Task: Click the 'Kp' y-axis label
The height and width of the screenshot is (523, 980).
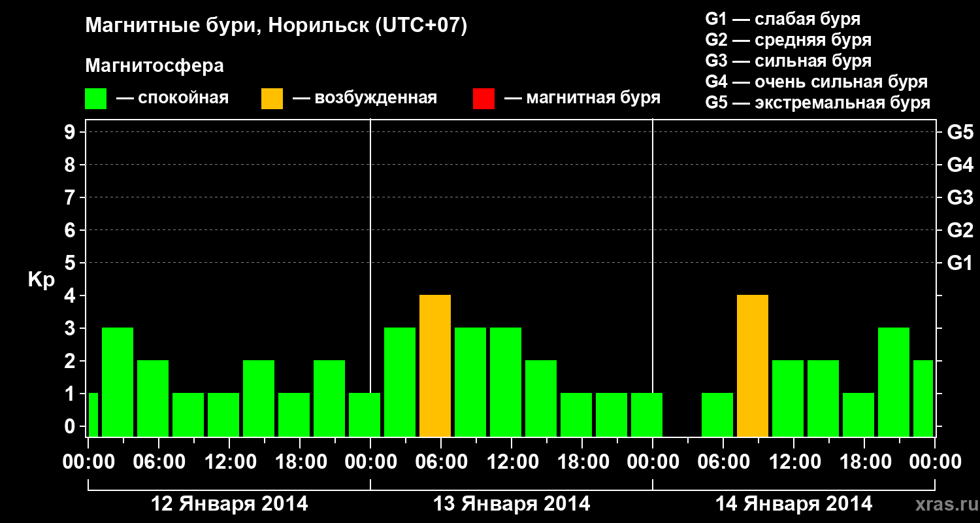Action: [x=41, y=280]
